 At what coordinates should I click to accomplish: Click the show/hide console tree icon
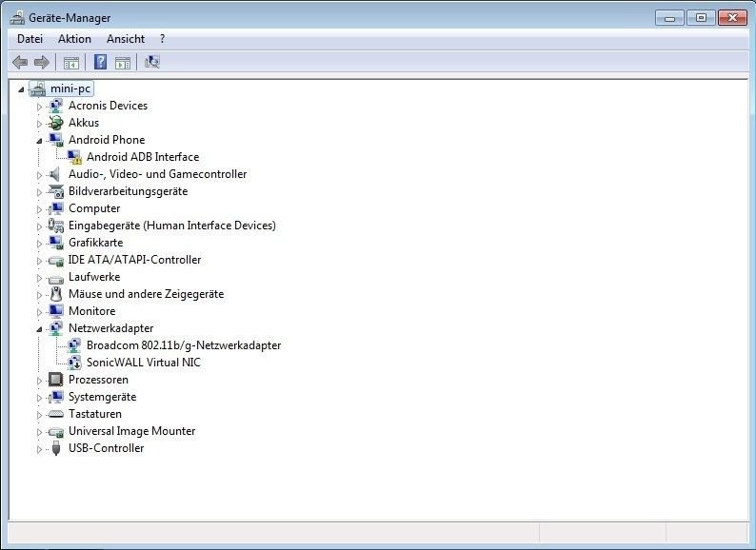pyautogui.click(x=71, y=63)
